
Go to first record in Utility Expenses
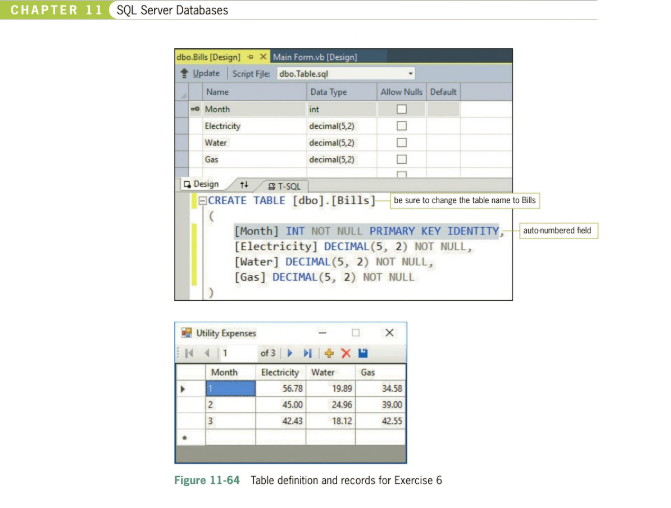(x=189, y=353)
